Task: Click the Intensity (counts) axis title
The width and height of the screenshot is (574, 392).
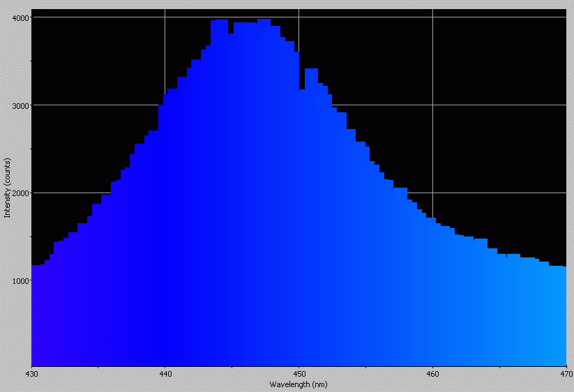Action: pos(7,188)
